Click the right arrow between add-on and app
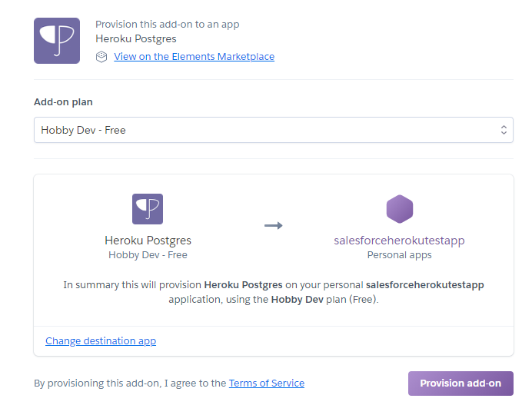The image size is (532, 415). point(273,225)
